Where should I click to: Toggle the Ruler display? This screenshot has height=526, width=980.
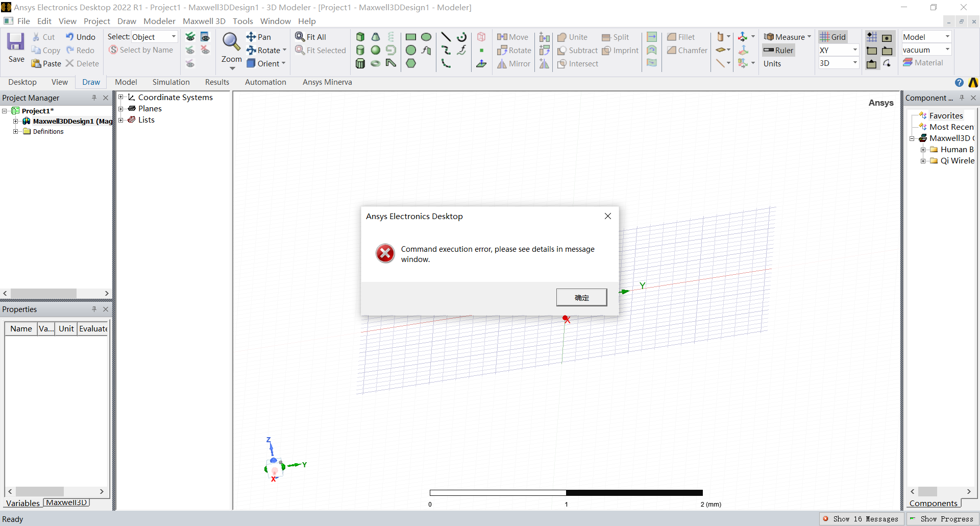click(778, 50)
